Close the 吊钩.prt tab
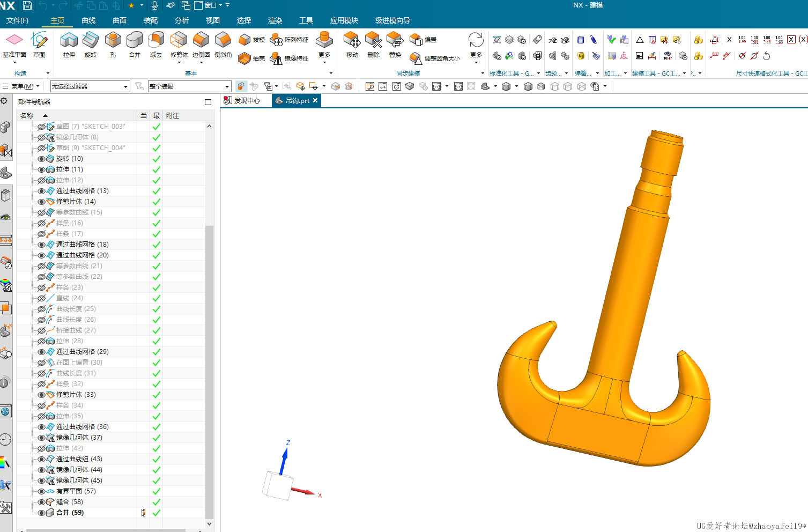Viewport: 808px width, 532px height. point(315,100)
